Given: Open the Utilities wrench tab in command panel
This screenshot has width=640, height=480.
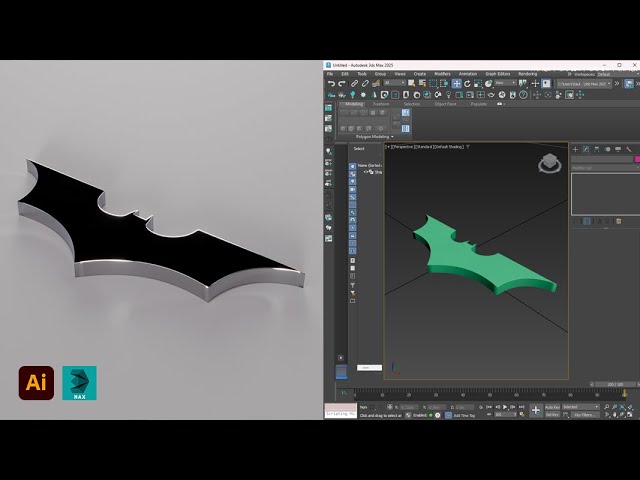Looking at the screenshot, I should coord(629,149).
